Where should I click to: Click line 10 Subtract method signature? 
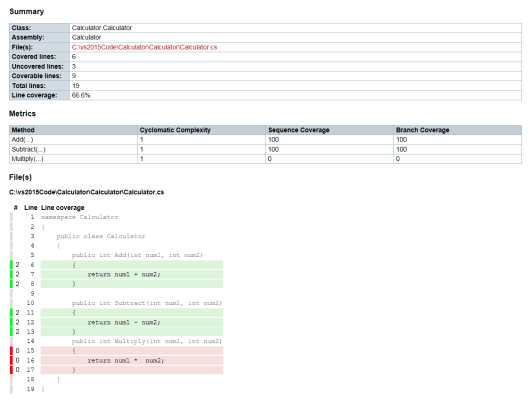pyautogui.click(x=147, y=303)
